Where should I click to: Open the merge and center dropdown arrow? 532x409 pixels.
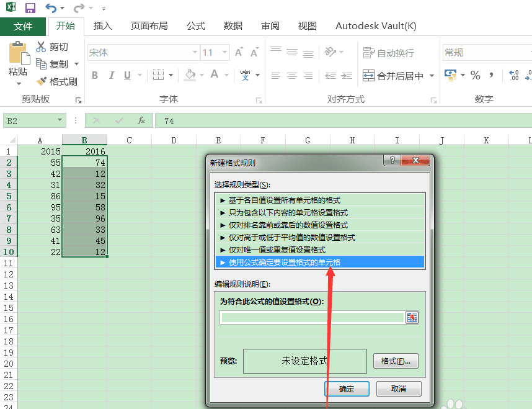point(432,76)
